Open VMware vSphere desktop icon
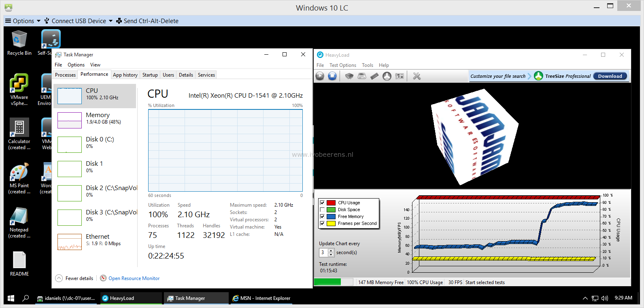644x308 pixels. pos(19,90)
